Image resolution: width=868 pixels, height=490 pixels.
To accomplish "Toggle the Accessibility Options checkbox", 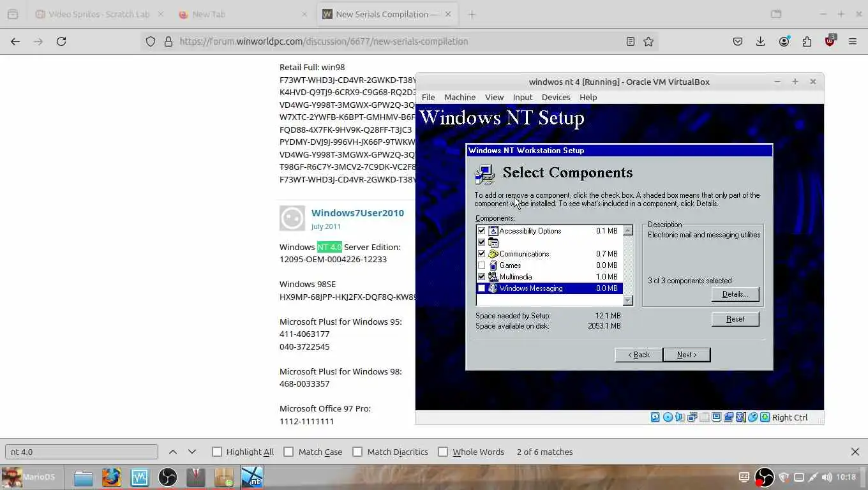I will 482,231.
